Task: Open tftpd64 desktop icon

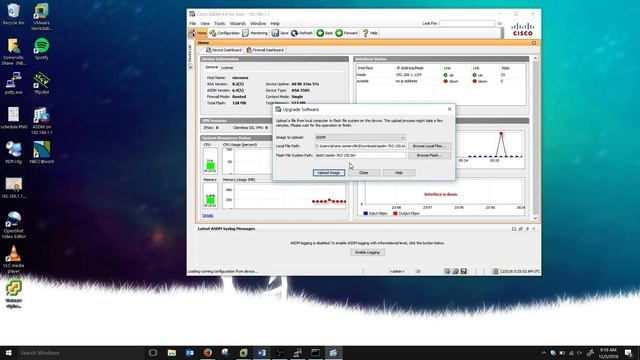Action: [41, 84]
